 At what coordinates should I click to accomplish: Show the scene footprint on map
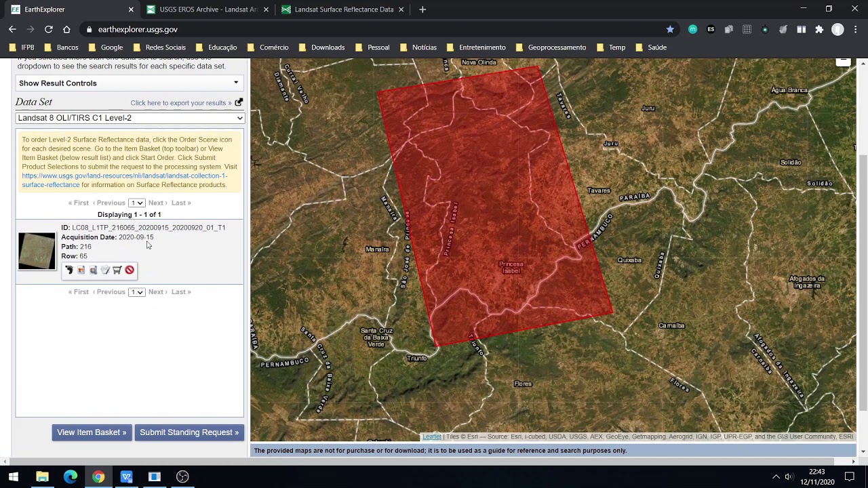click(68, 270)
